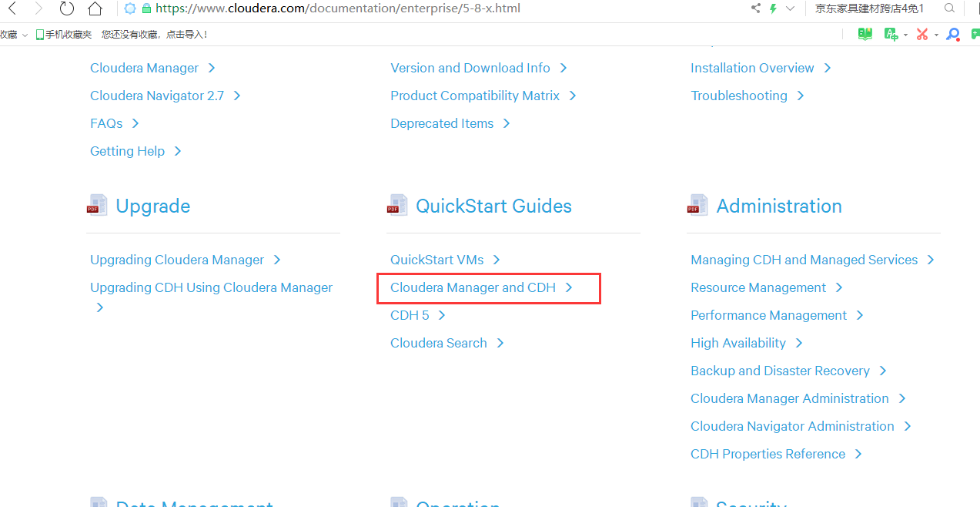Open the 手机收藏夹 mobile favorites folder

coord(63,35)
